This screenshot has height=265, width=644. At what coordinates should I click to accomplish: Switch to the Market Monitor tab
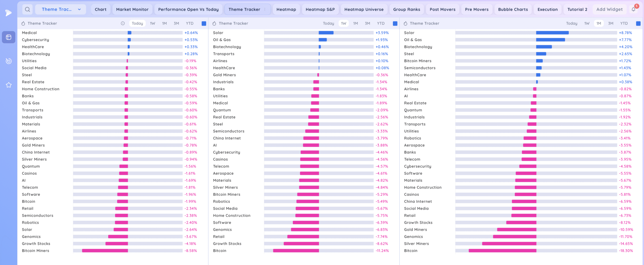pos(132,10)
